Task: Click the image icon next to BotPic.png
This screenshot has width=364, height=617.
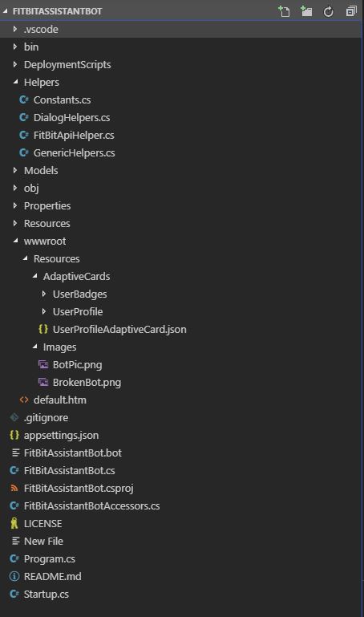Action: pyautogui.click(x=43, y=365)
